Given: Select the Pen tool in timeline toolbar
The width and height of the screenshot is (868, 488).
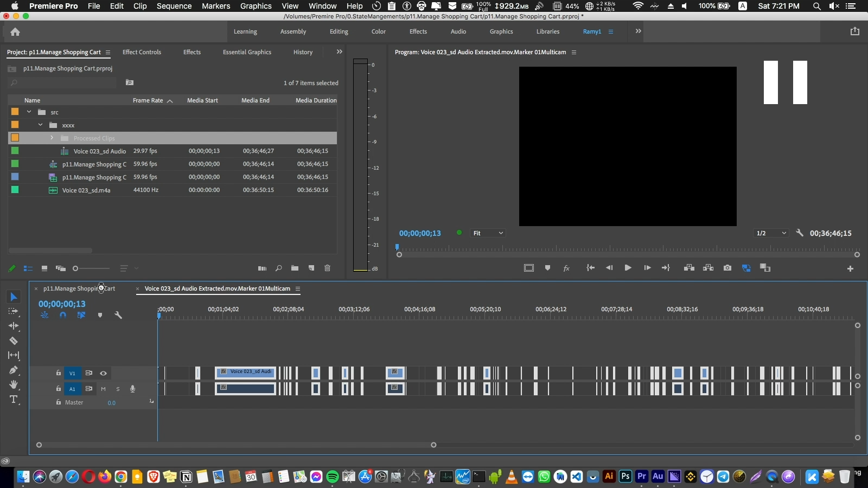Looking at the screenshot, I should [x=14, y=370].
